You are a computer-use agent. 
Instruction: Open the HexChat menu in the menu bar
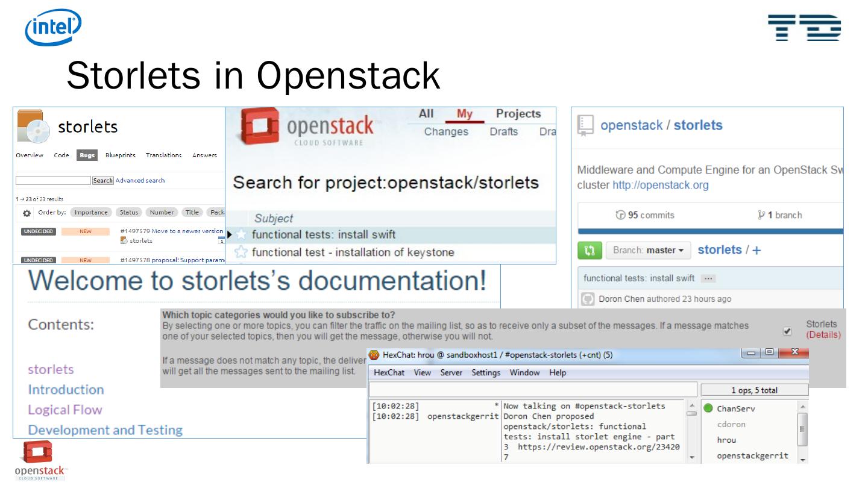tap(389, 373)
